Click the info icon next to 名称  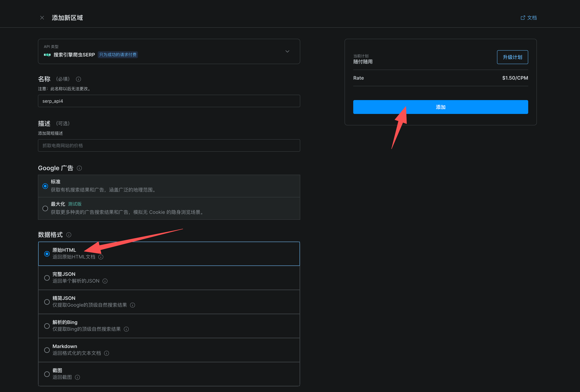click(x=78, y=79)
